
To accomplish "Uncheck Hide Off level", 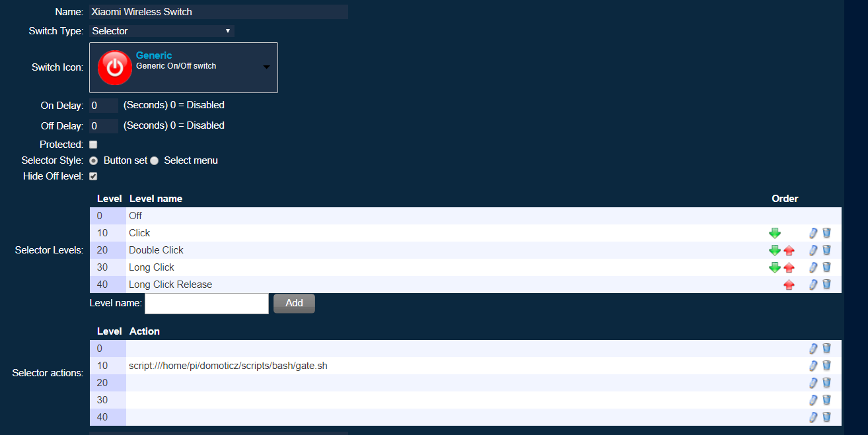I will click(x=93, y=176).
